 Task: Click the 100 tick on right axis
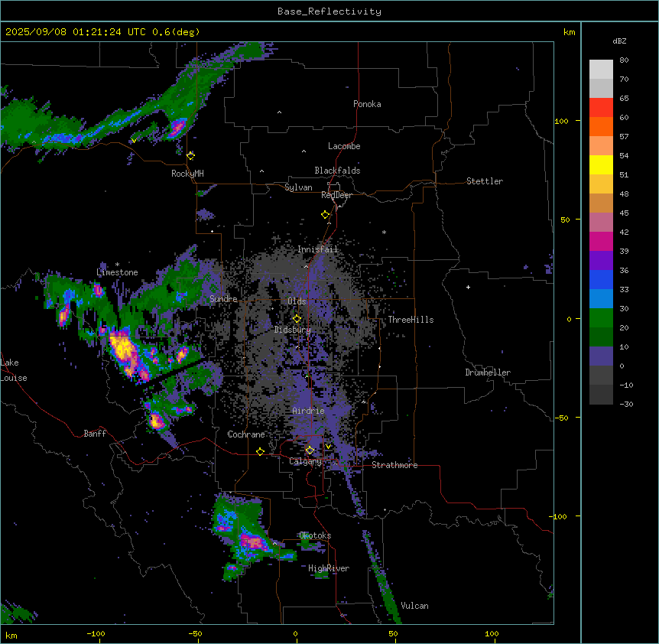point(561,122)
